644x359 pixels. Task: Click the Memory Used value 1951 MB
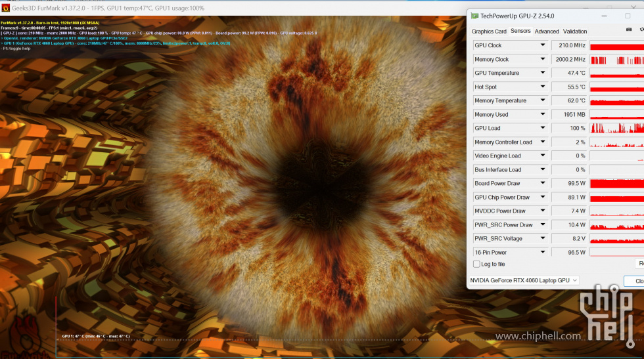coord(569,114)
